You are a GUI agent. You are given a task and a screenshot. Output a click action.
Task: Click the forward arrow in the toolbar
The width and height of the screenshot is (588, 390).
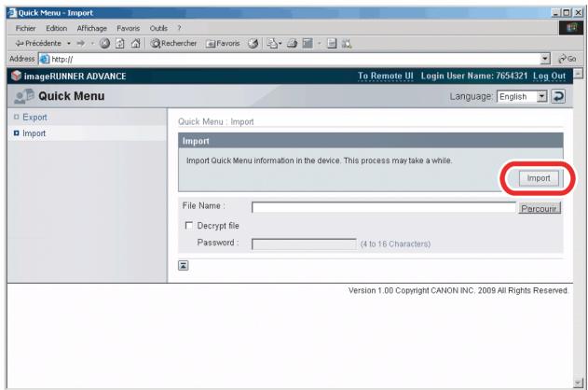pyautogui.click(x=81, y=44)
